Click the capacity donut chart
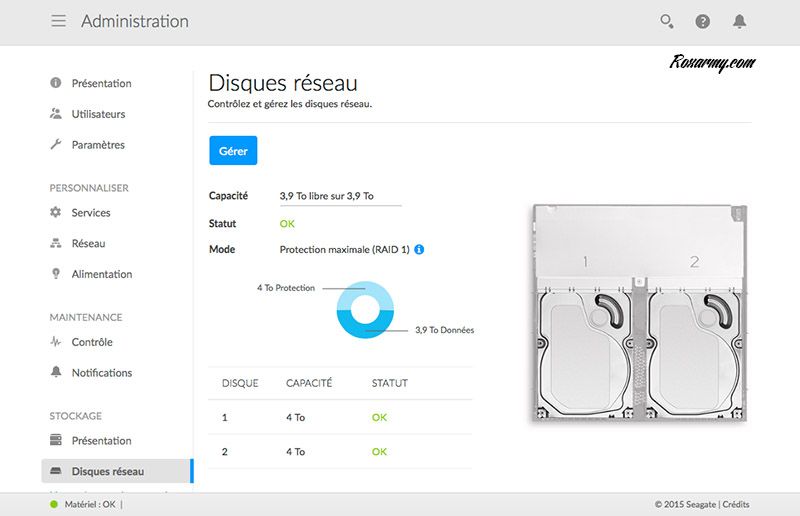Image resolution: width=800 pixels, height=516 pixels. pos(364,310)
